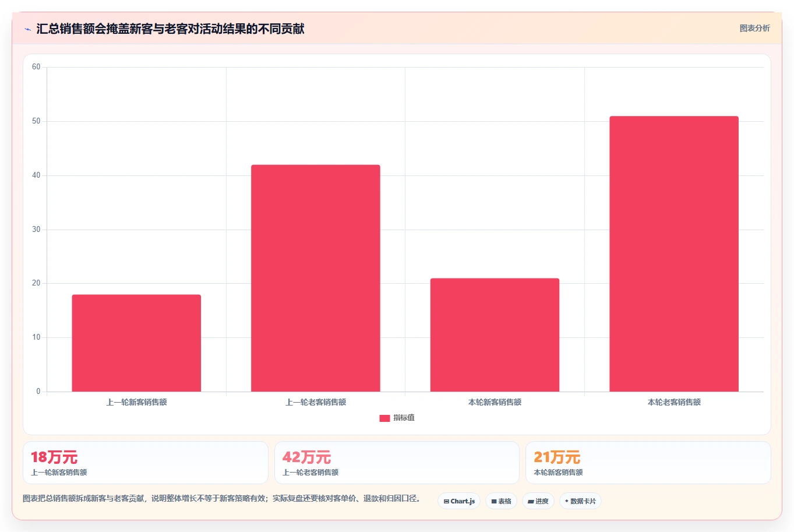
Task: Click the y-axis value 20
Action: pos(36,283)
